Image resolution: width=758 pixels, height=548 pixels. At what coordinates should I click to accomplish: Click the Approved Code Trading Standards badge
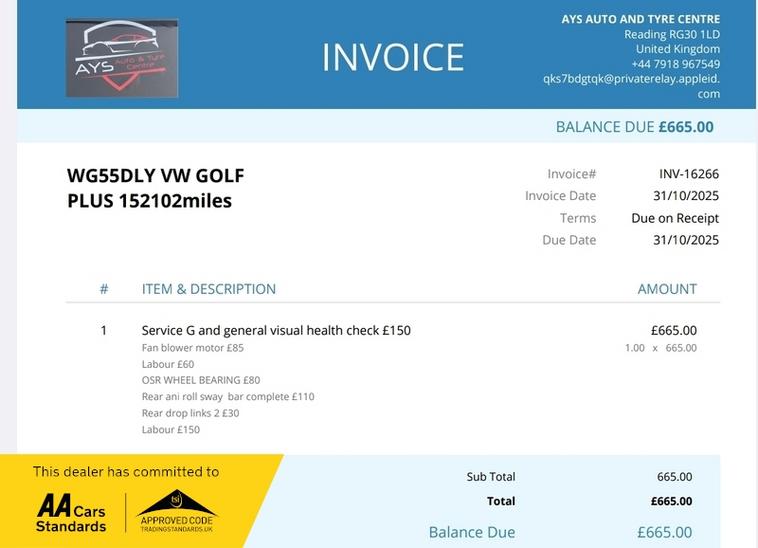tap(177, 511)
